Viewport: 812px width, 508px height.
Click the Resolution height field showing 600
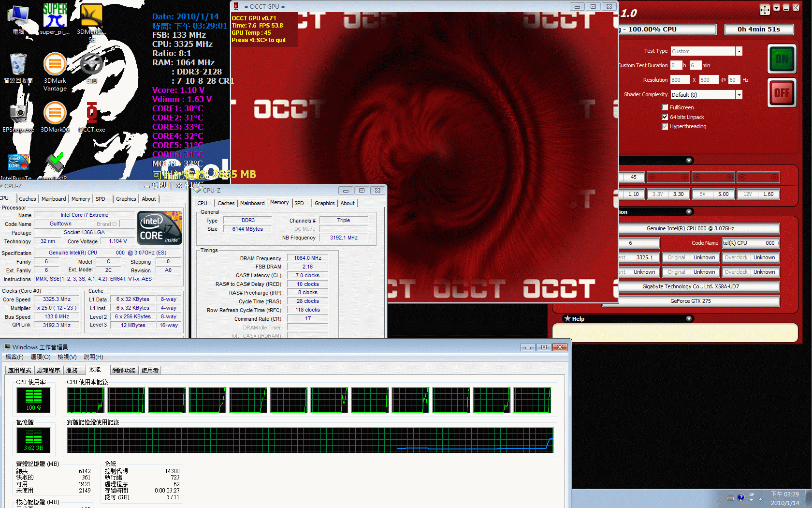pos(709,80)
